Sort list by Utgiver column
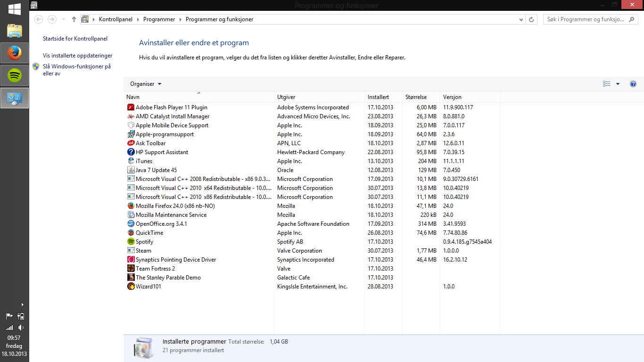The height and width of the screenshot is (362, 644). [x=286, y=97]
